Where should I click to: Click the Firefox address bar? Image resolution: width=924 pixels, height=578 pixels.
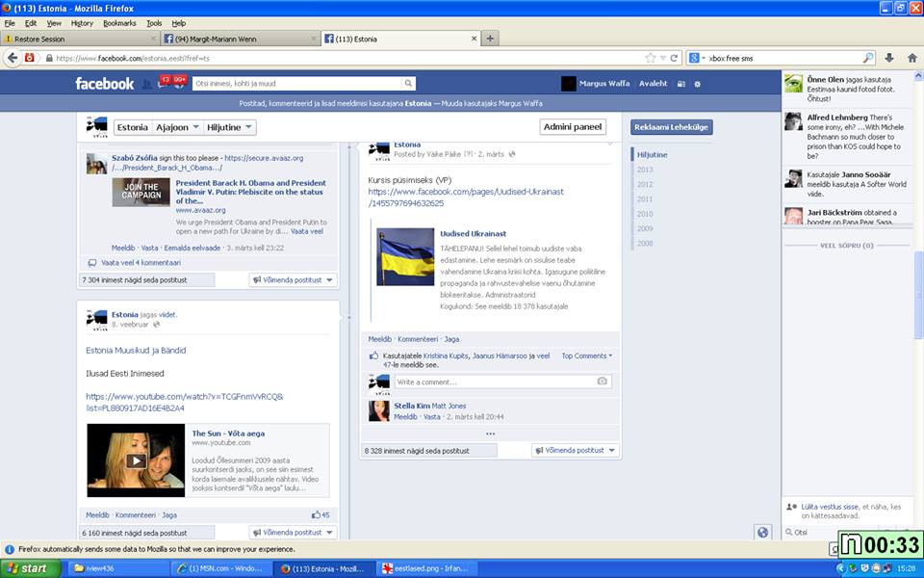pos(344,58)
